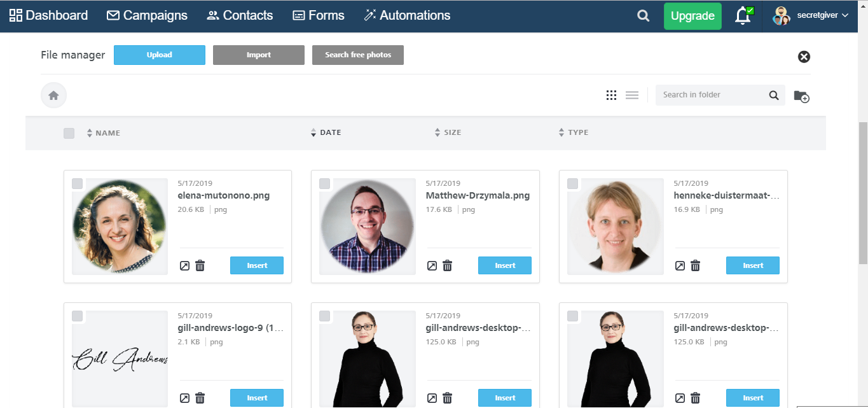
Task: Open Matthew-Drzymala.png external link icon
Action: pyautogui.click(x=432, y=265)
